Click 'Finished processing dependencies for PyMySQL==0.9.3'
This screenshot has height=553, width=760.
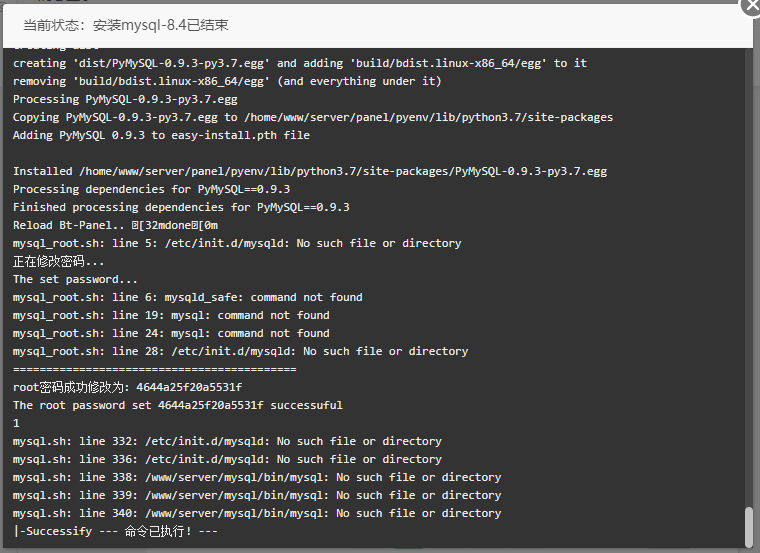[x=181, y=207]
